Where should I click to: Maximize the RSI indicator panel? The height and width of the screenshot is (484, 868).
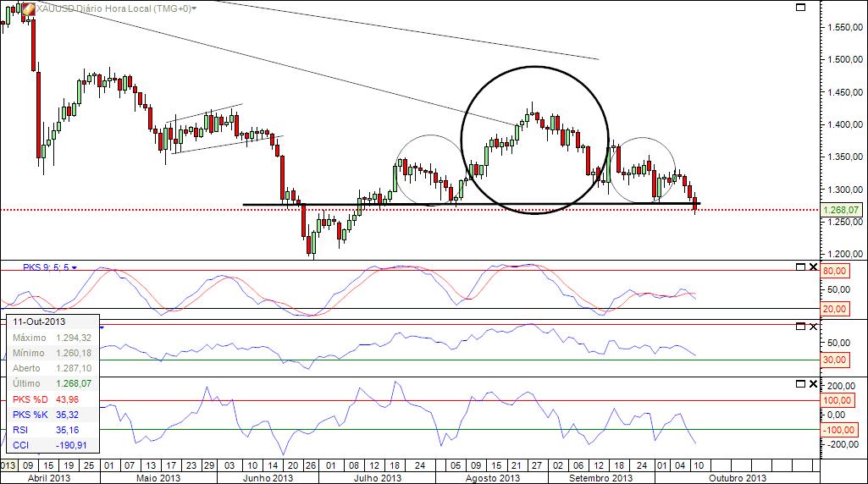(x=800, y=327)
